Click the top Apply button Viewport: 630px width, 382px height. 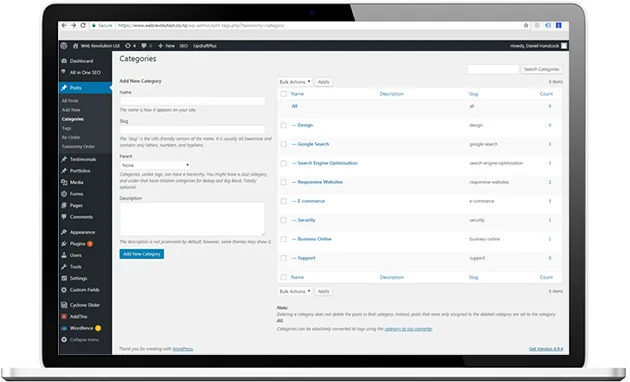coord(323,82)
